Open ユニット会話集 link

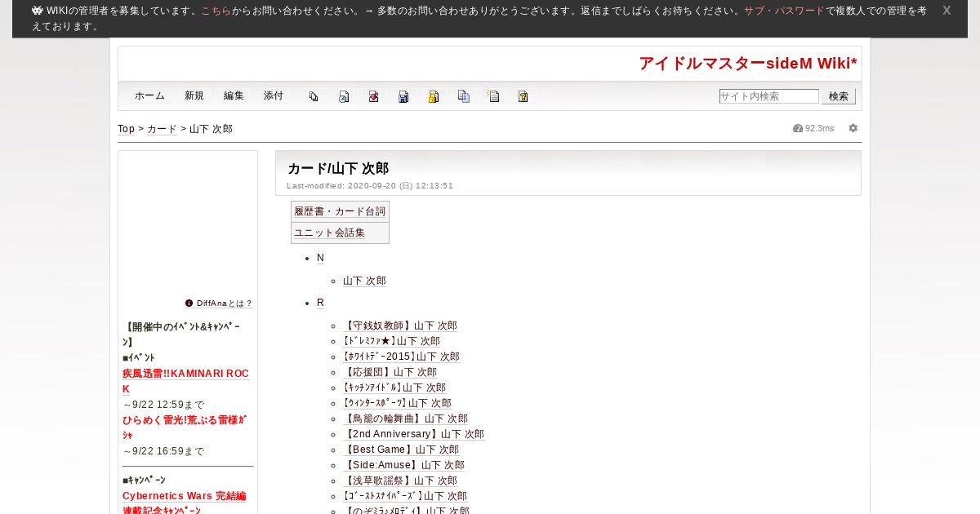point(330,233)
